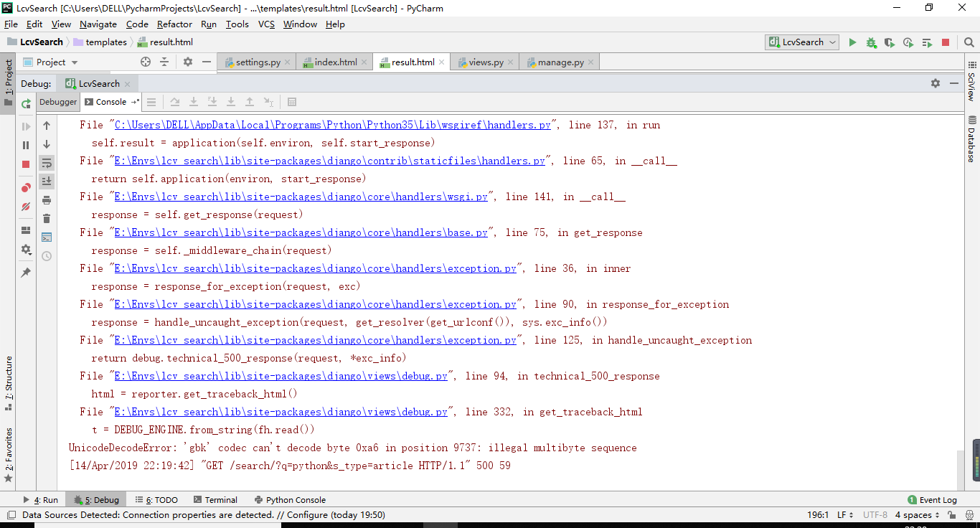980x528 pixels.
Task: Toggle the read-only lock in the status bar
Action: click(951, 515)
